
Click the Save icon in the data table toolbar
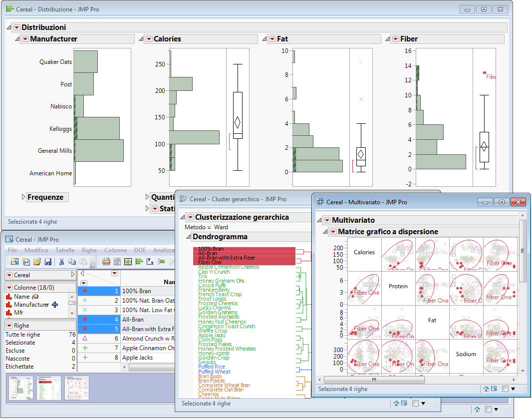coord(48,261)
